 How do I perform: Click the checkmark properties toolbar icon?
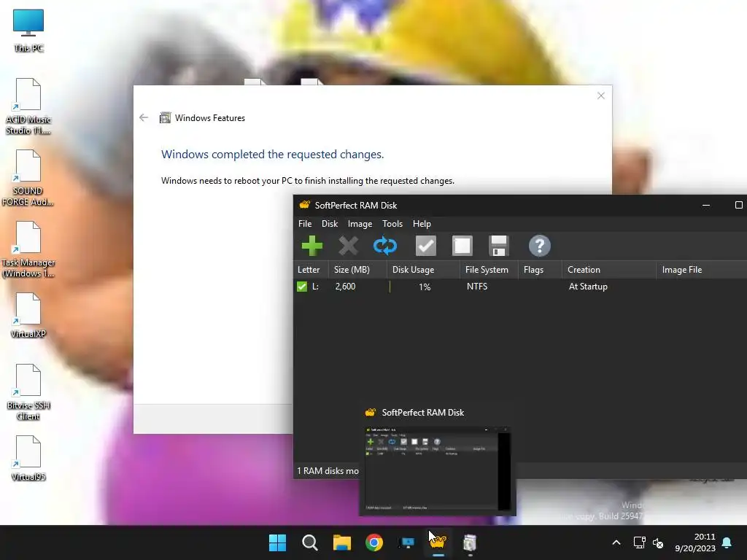click(x=425, y=246)
